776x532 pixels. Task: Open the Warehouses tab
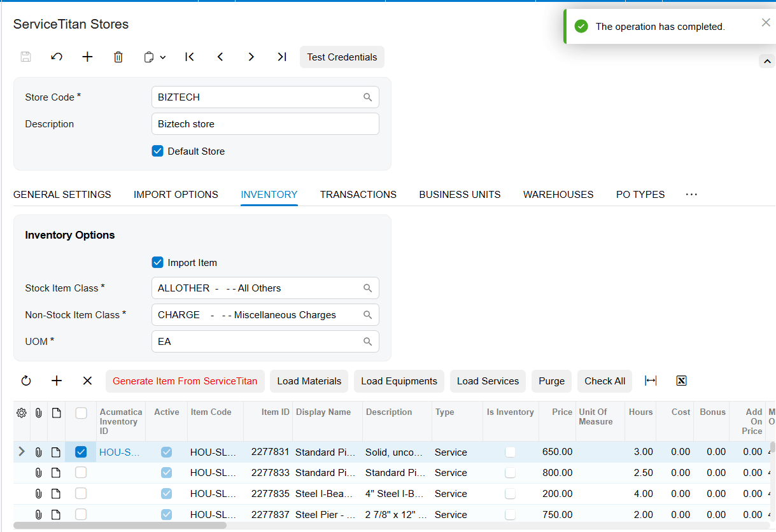point(558,195)
